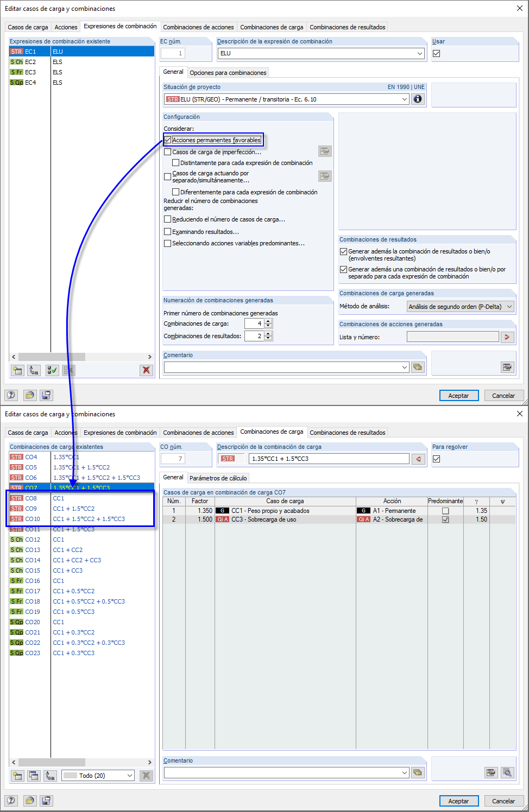Click the combination description field 1.35*CC1 + 1.5*CC3
529x812 pixels.
click(x=329, y=459)
